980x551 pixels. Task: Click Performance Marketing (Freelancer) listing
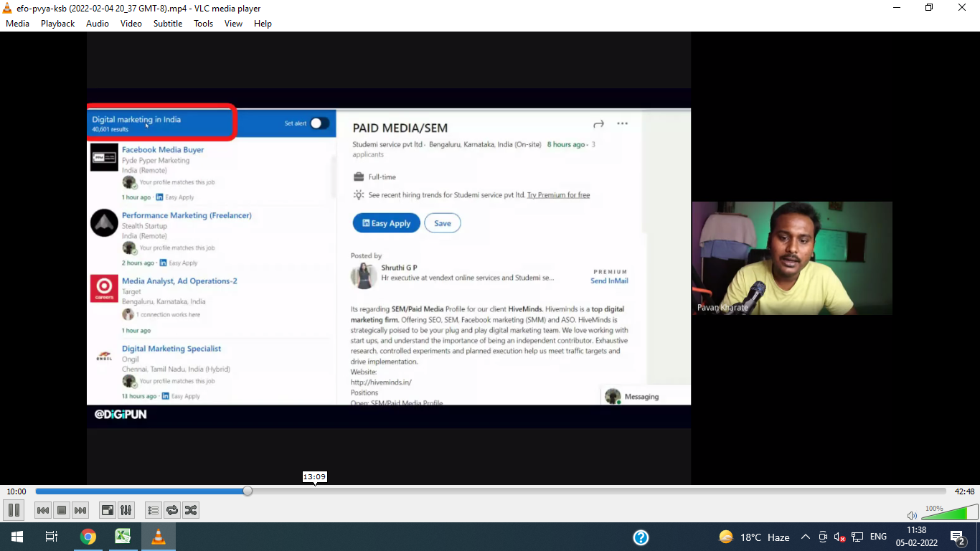(x=187, y=215)
